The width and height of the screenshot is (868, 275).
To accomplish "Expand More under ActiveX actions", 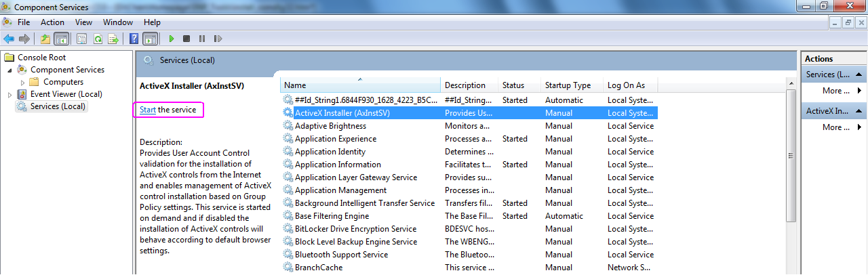I will 841,127.
